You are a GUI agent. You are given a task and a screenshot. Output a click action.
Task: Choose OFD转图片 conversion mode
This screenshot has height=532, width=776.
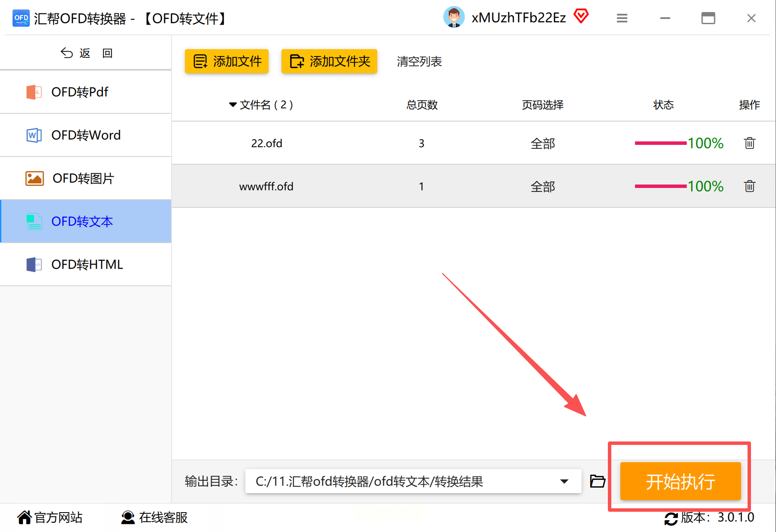(86, 178)
